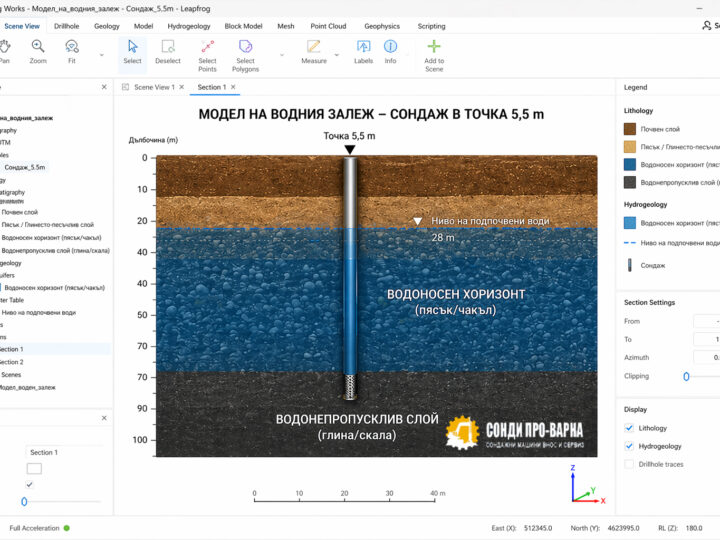Close the Scene View 1 tab
This screenshot has width=720, height=540.
[x=182, y=87]
